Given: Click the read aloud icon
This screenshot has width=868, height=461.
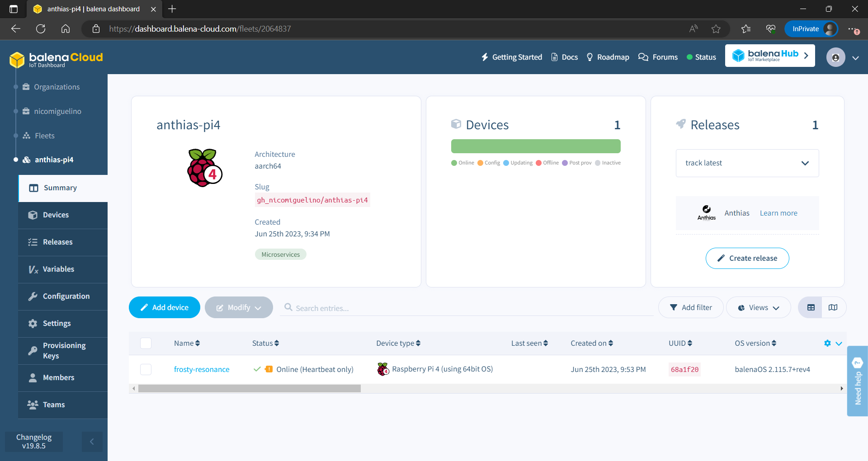Looking at the screenshot, I should (x=693, y=29).
